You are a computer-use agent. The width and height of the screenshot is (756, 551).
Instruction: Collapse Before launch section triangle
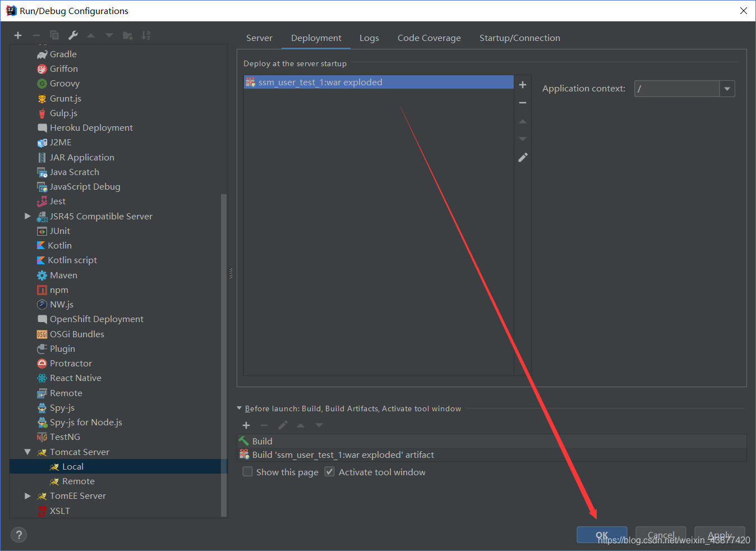click(x=239, y=408)
